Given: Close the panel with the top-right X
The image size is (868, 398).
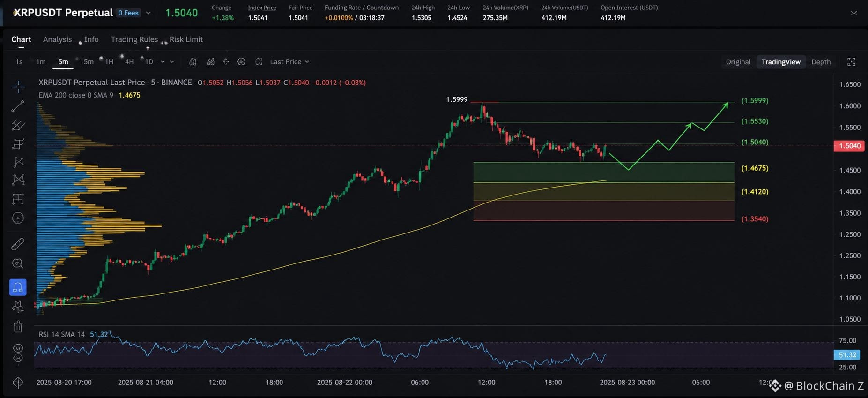Looking at the screenshot, I should pyautogui.click(x=853, y=13).
